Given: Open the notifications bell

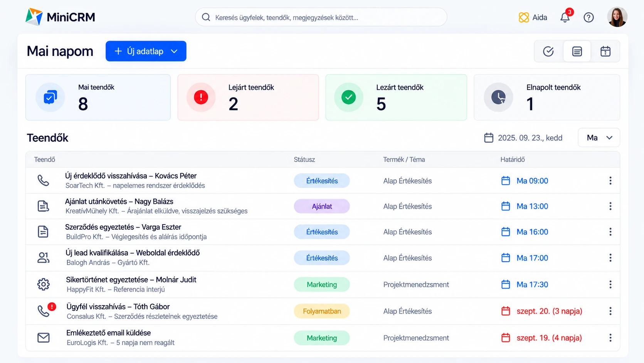Looking at the screenshot, I should [x=565, y=17].
